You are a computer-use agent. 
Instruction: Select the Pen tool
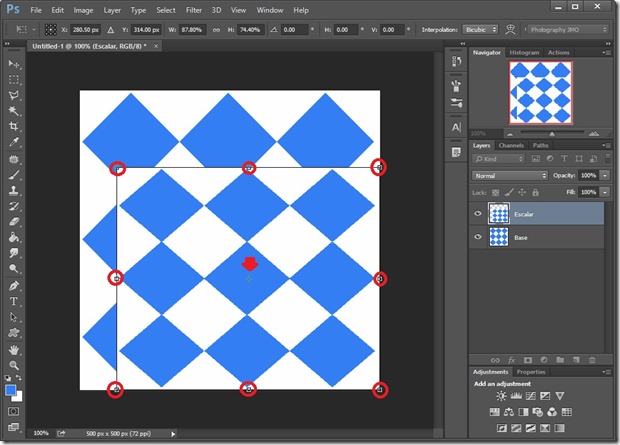(13, 286)
